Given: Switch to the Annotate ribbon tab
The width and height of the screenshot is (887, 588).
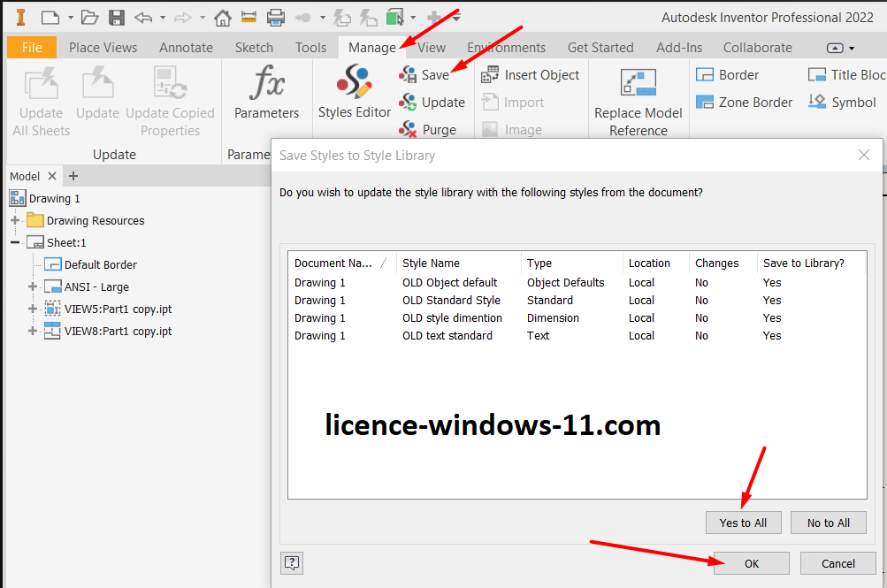Looking at the screenshot, I should point(186,48).
